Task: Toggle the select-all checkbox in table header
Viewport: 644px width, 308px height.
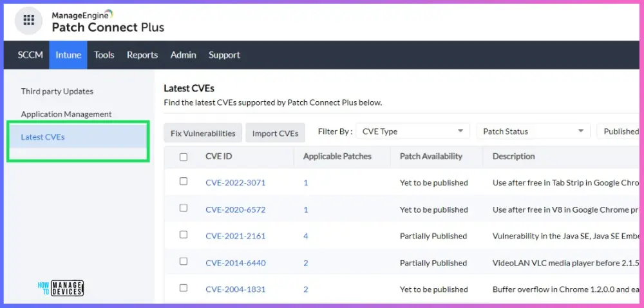Action: point(184,157)
